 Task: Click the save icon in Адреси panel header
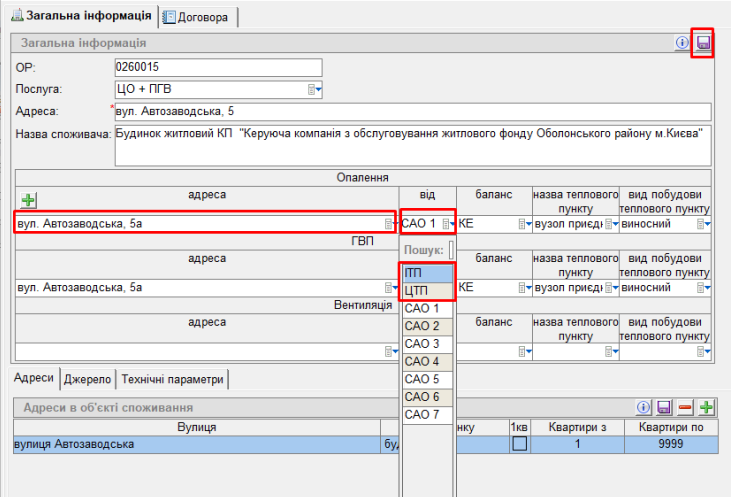pos(663,407)
